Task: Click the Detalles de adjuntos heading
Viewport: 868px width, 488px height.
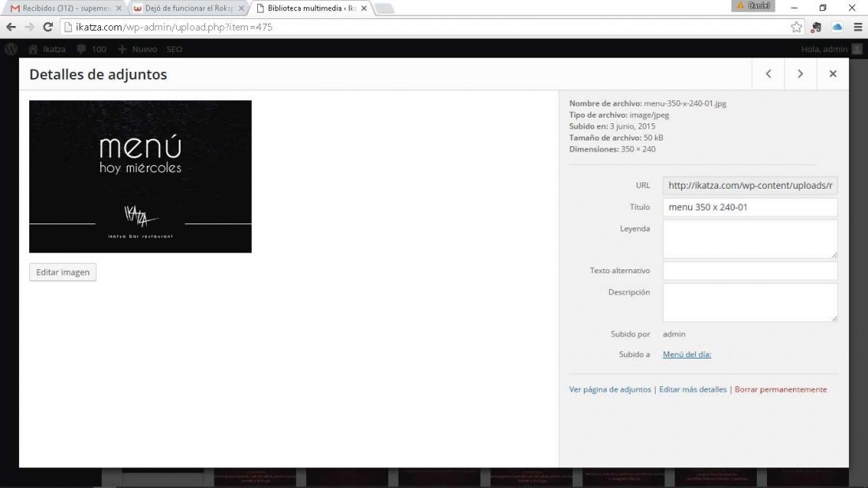Action: pyautogui.click(x=98, y=74)
